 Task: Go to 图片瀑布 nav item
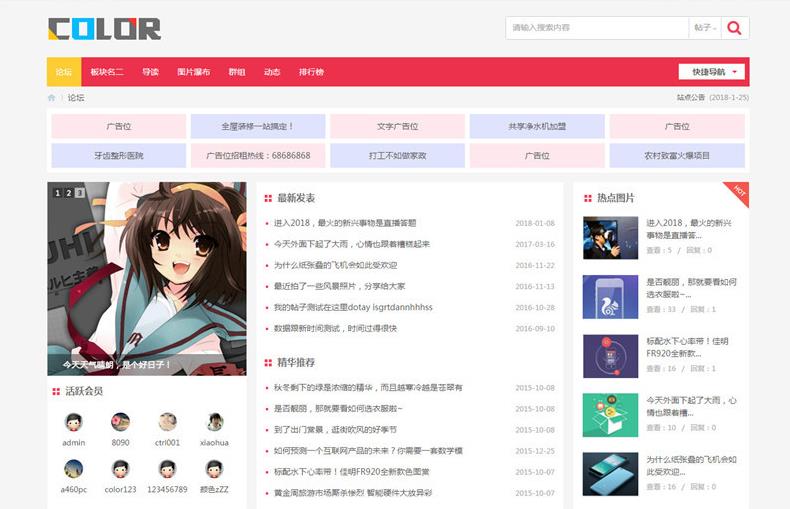[x=193, y=72]
